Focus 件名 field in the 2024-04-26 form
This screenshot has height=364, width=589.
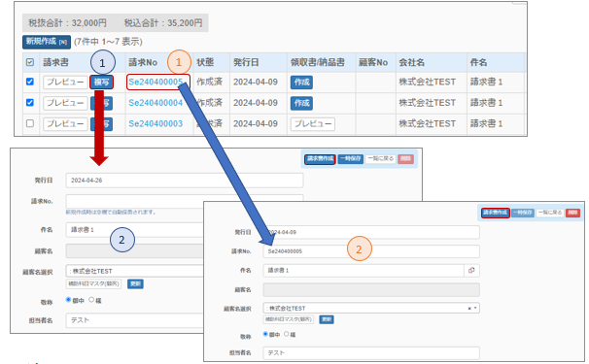pyautogui.click(x=135, y=230)
